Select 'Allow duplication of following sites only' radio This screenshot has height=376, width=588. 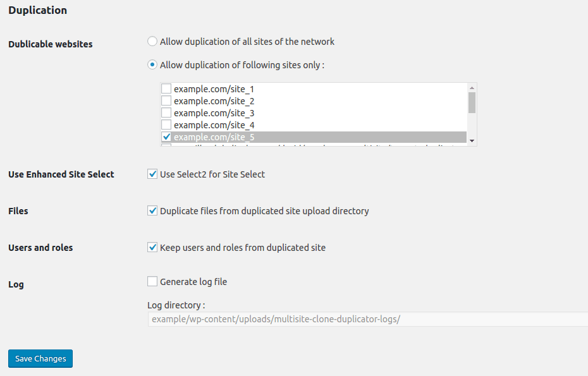point(152,65)
